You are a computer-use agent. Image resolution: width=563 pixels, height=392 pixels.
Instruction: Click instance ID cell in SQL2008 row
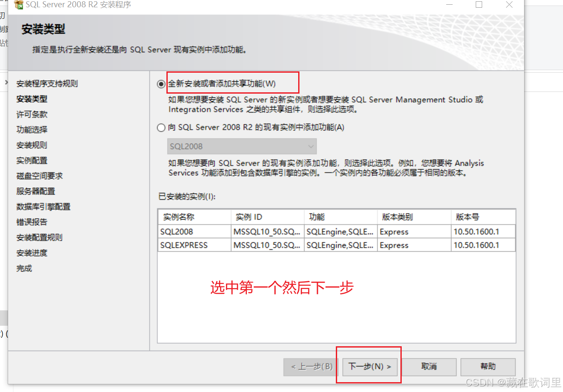point(267,232)
